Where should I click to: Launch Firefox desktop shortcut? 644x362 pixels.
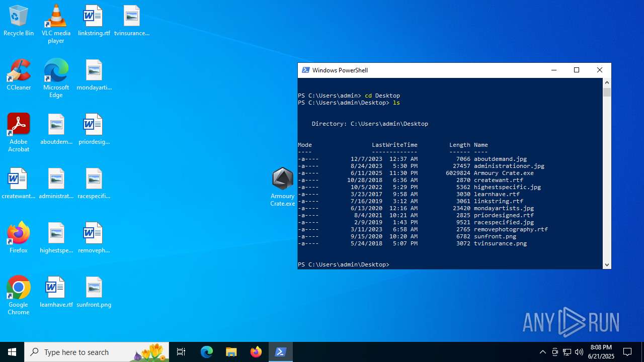click(19, 237)
